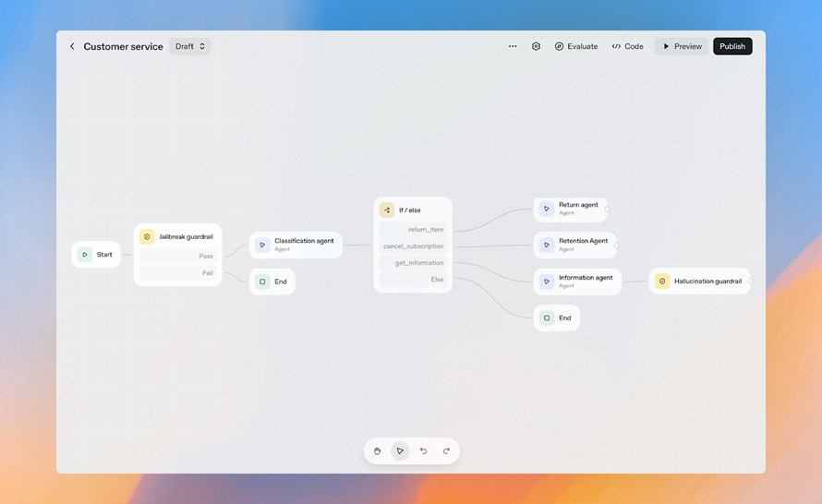Click the Fail output of Jailbreak guardrail
This screenshot has width=822, height=504.
point(177,273)
